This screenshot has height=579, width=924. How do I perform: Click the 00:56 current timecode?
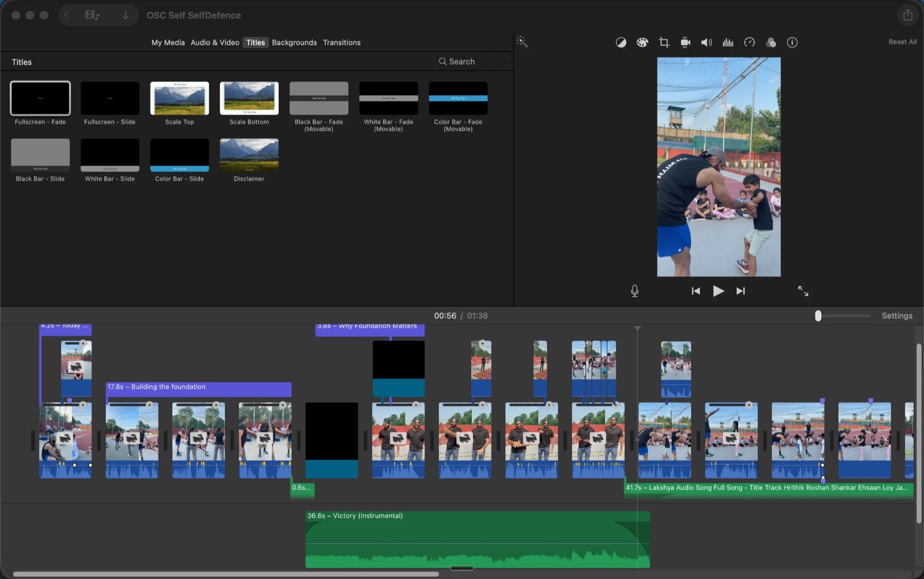coord(445,316)
